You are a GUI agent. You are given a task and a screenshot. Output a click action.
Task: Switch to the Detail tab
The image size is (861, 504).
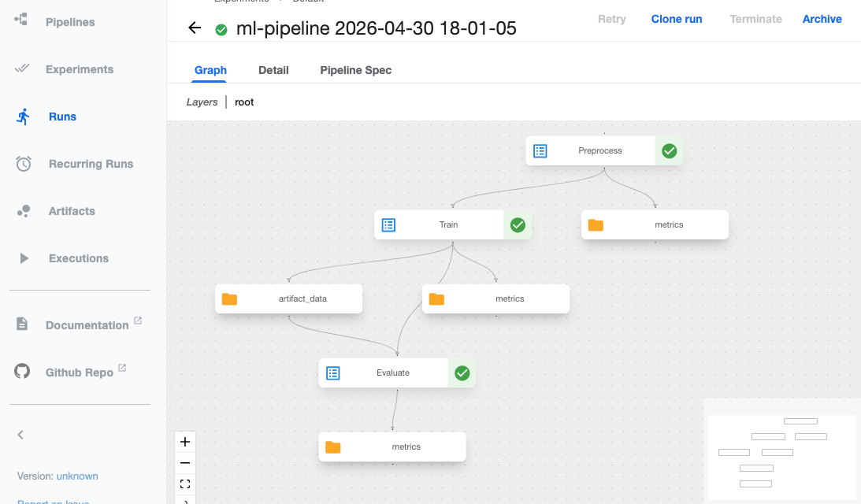point(273,70)
